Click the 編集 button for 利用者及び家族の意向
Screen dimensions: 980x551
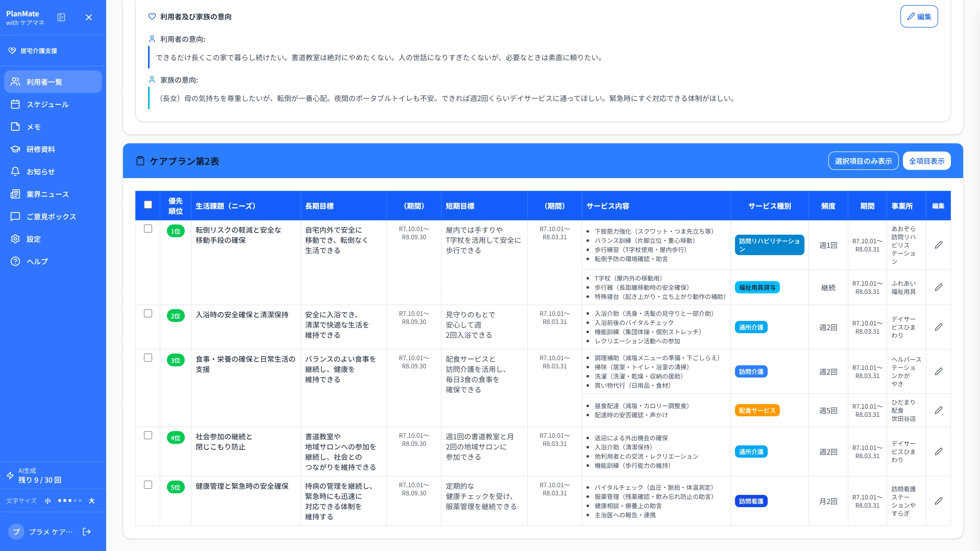919,16
